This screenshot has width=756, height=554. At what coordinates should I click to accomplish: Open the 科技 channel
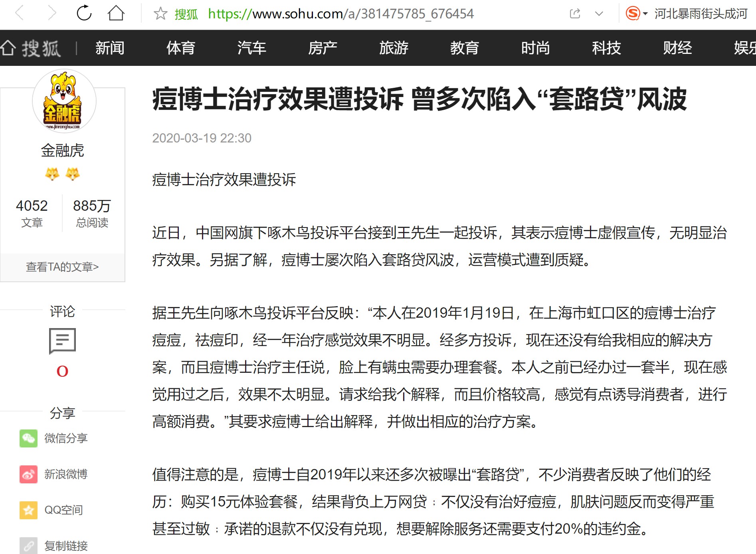pyautogui.click(x=606, y=48)
